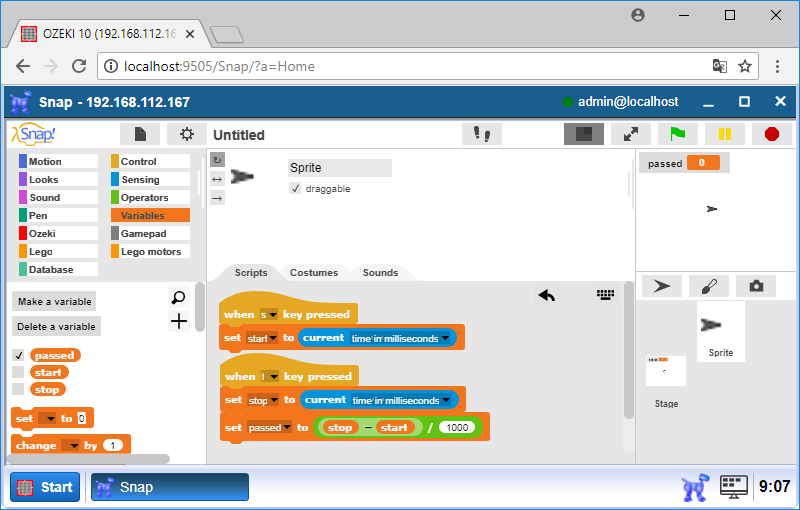
Task: Switch to the Costumes tab
Action: [314, 272]
